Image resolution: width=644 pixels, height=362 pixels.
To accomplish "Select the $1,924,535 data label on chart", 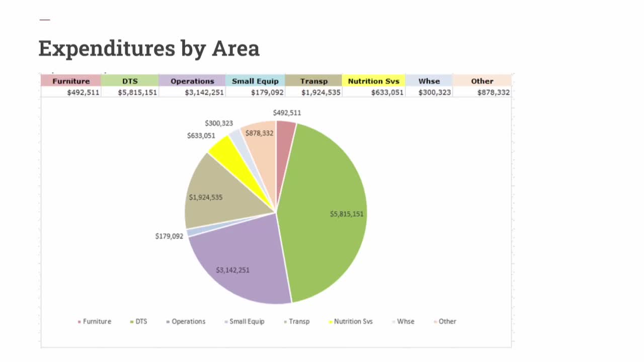I will click(206, 197).
